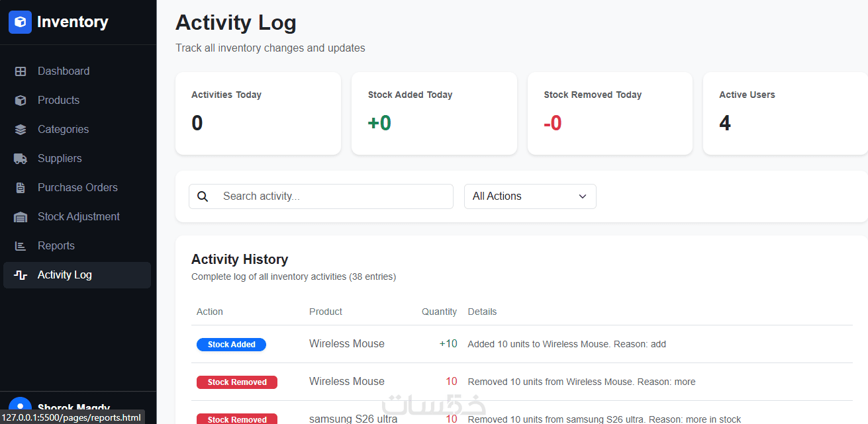
Task: Click the Stock Removed badge for Wireless Mouse
Action: 237,382
